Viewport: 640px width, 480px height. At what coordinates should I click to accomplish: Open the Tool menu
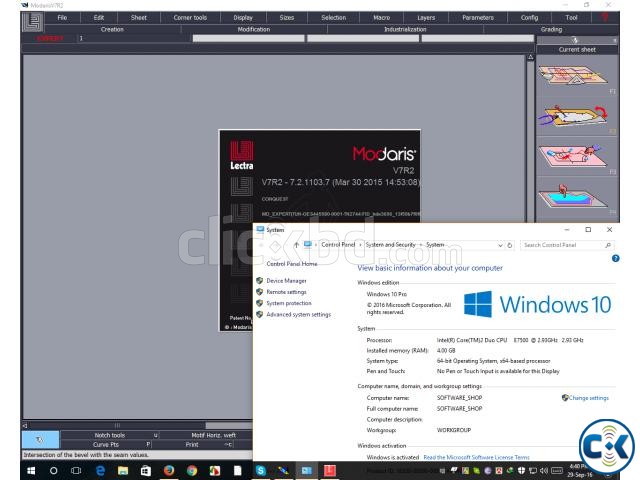coord(571,18)
